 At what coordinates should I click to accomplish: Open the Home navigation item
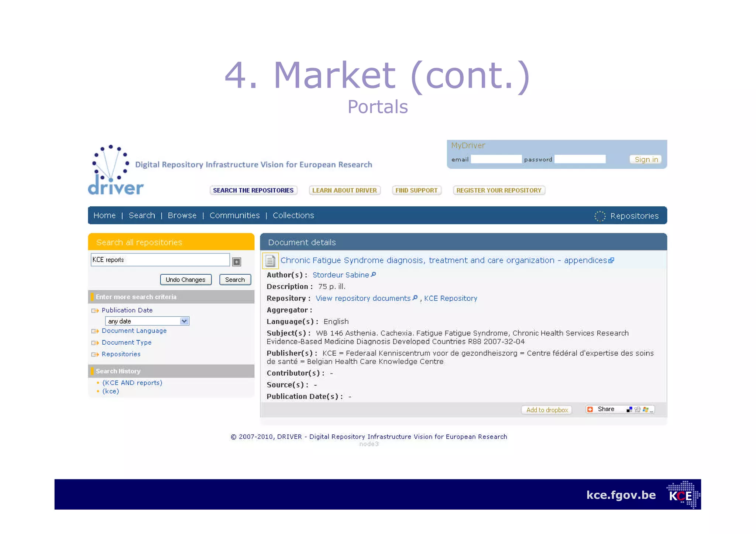point(104,215)
